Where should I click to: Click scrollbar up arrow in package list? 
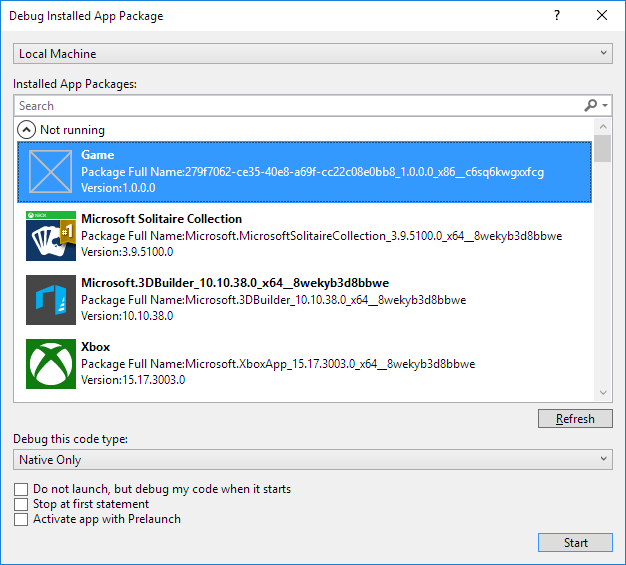click(x=603, y=127)
